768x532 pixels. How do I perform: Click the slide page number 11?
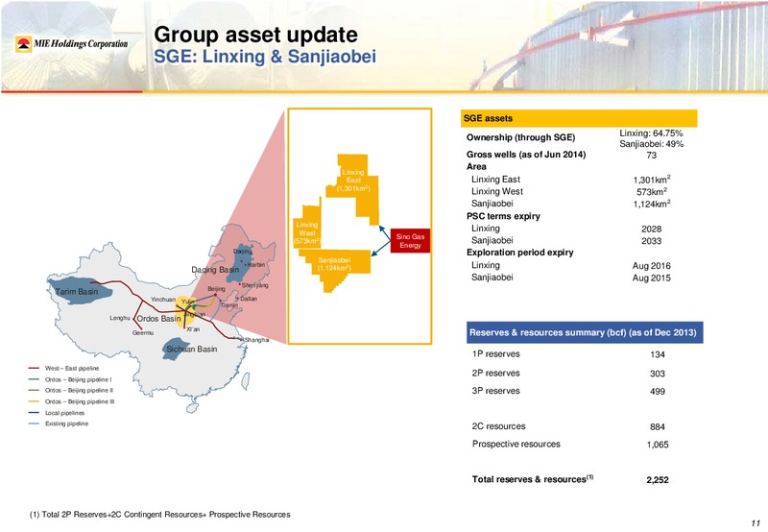click(756, 523)
